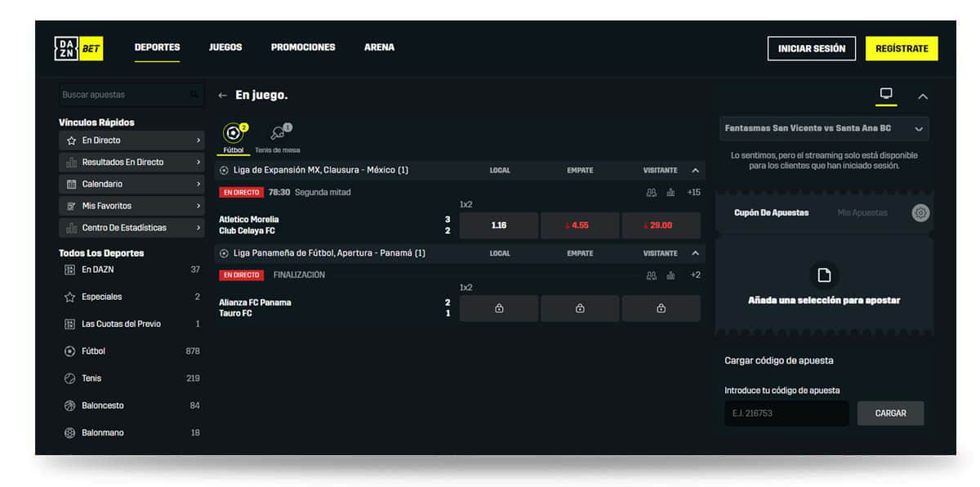
Task: Click the Liga Panameña de Fútbol league icon
Action: (x=224, y=253)
